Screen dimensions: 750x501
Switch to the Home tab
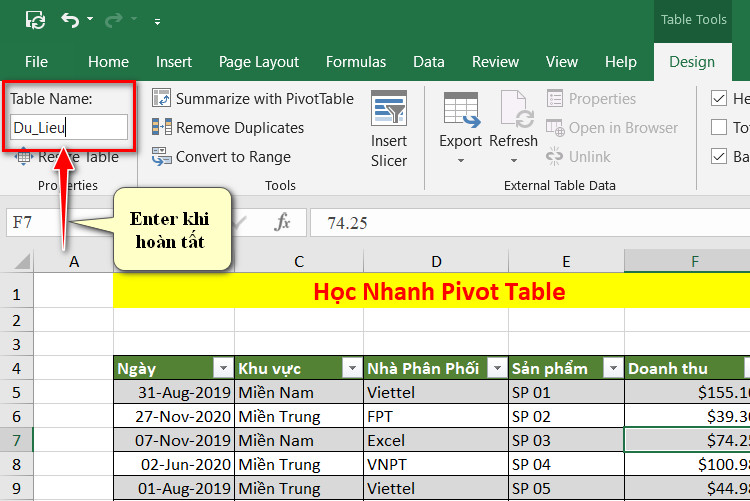[x=108, y=62]
